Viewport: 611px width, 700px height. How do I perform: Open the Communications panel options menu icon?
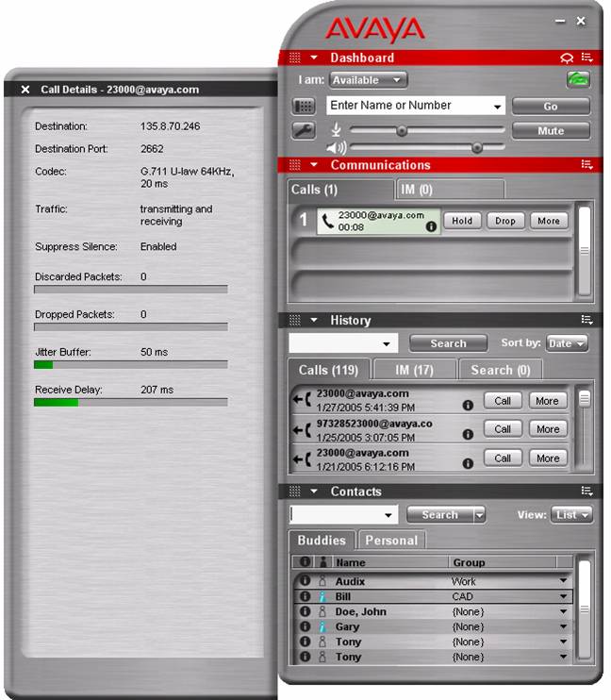586,165
